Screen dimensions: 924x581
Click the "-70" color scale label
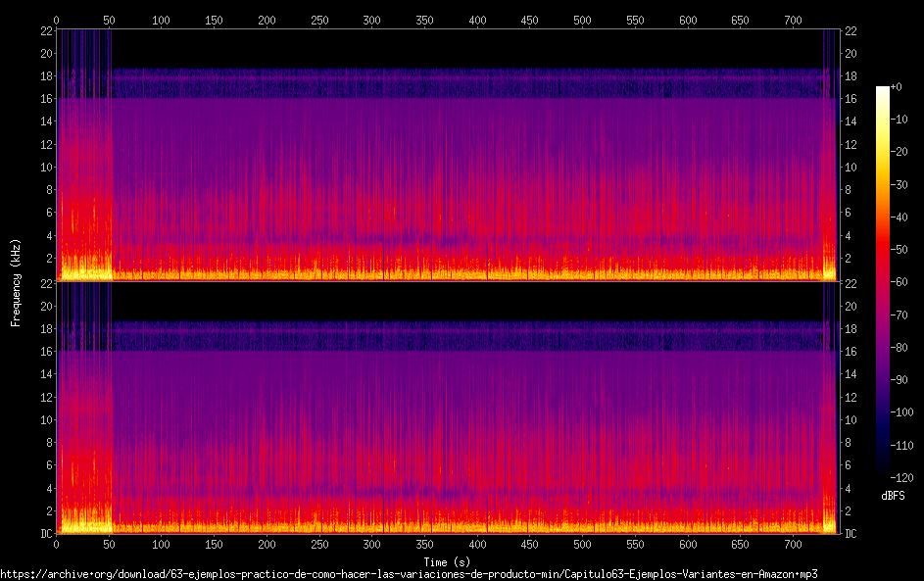900,315
